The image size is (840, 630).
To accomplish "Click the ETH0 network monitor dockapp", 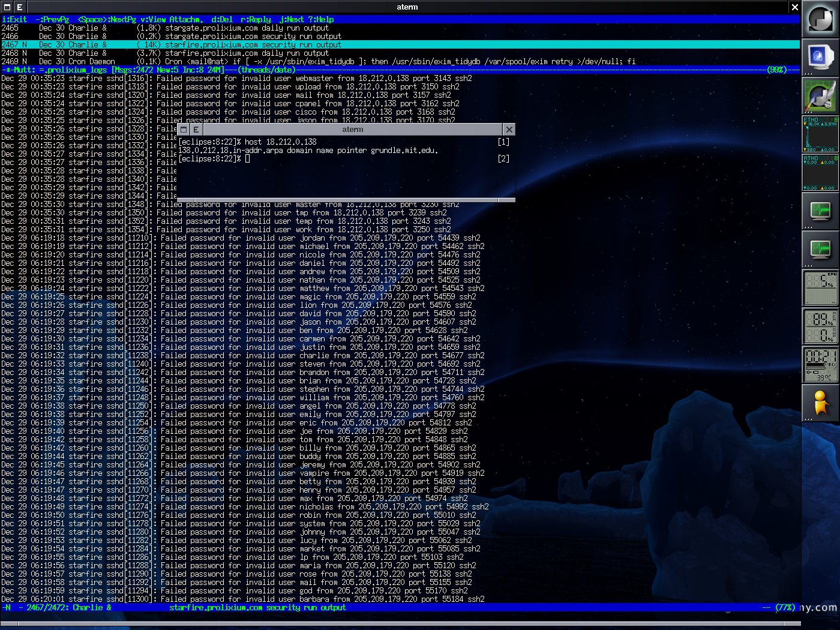I will (821, 134).
